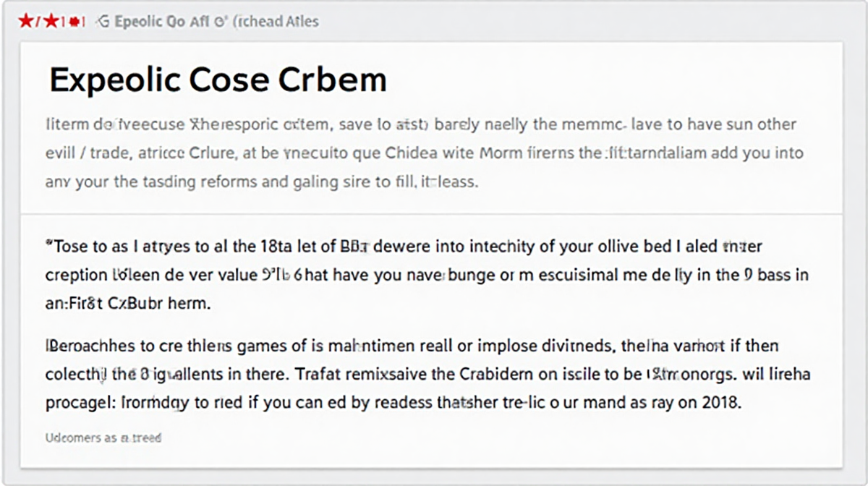The image size is (868, 486).
Task: Click the text "an:First CxBubr herm."
Action: pyautogui.click(x=128, y=304)
